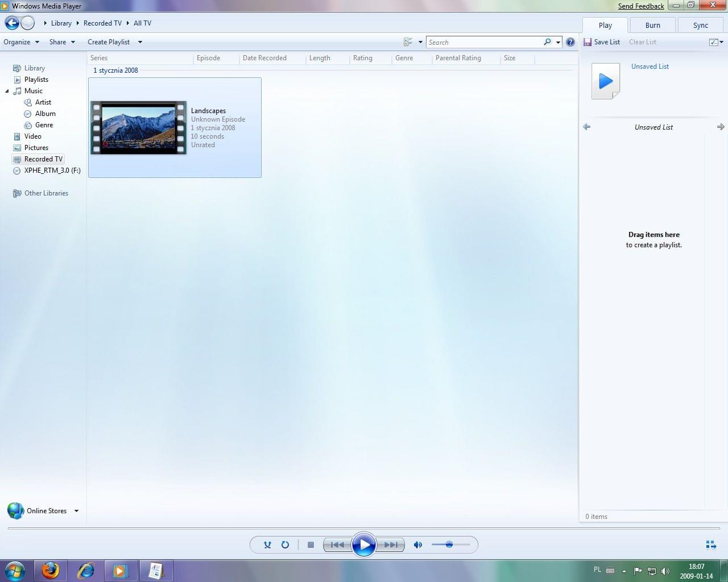Open Online Stores dropdown arrow
The width and height of the screenshot is (728, 582).
[76, 511]
